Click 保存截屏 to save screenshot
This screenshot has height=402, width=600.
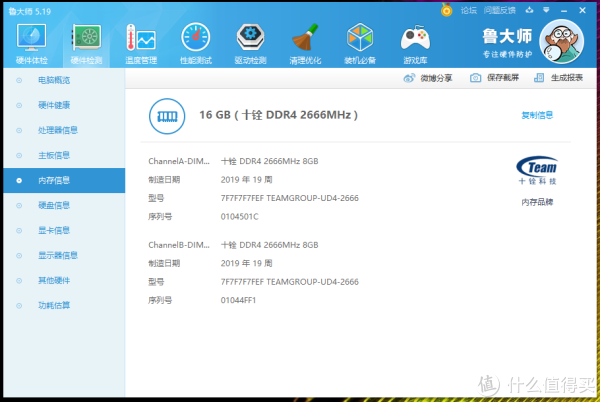pos(494,78)
